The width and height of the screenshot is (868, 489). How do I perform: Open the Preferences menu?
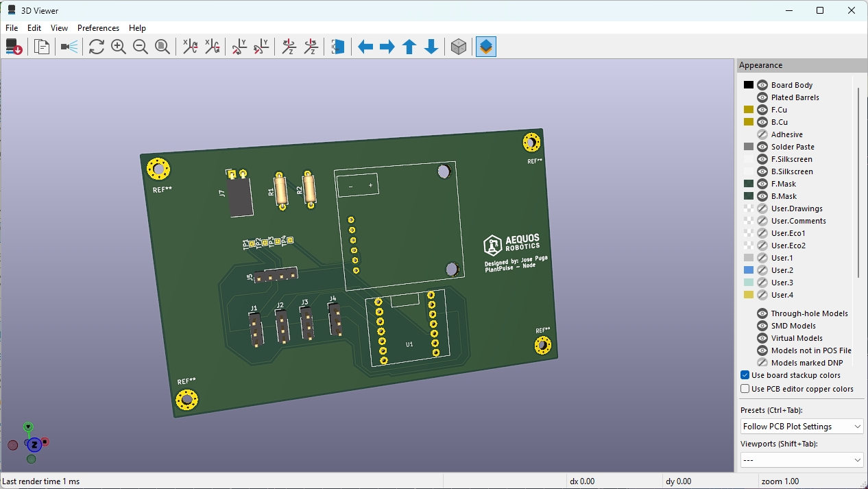coord(98,28)
